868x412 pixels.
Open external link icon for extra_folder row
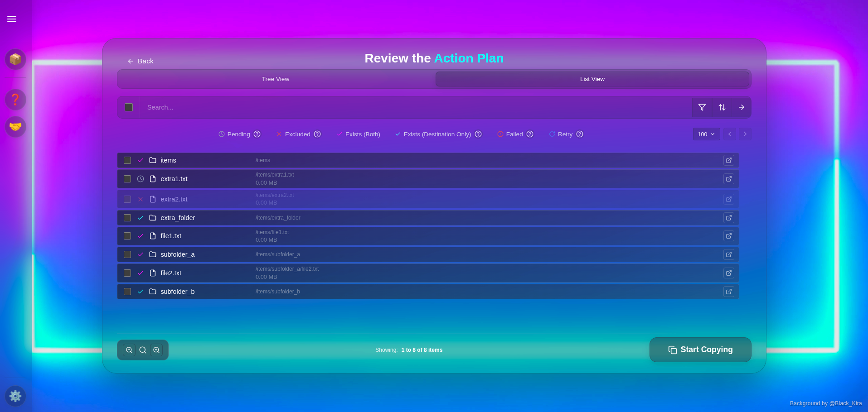(x=728, y=218)
